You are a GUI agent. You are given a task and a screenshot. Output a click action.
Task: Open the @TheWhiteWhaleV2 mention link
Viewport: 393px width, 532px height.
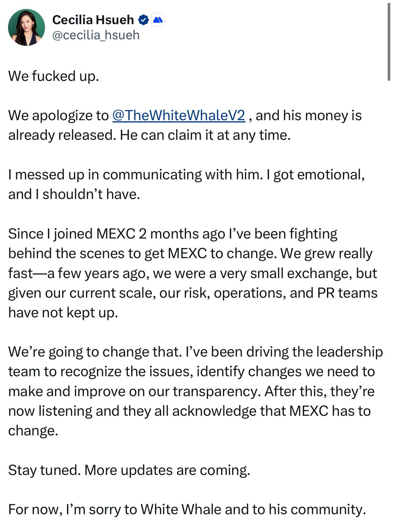[179, 115]
